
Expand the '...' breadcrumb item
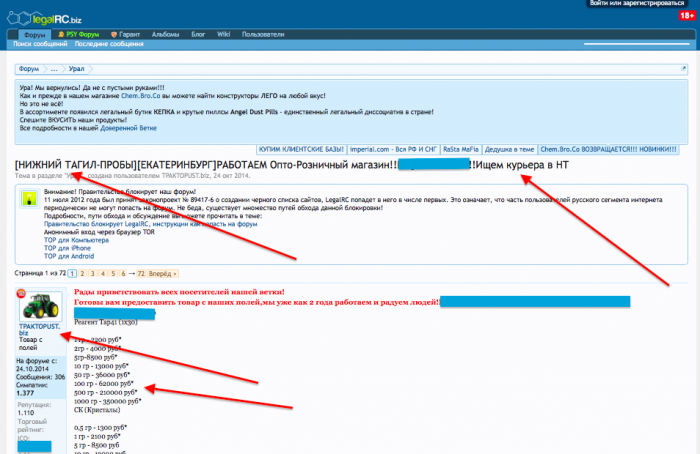pos(56,69)
